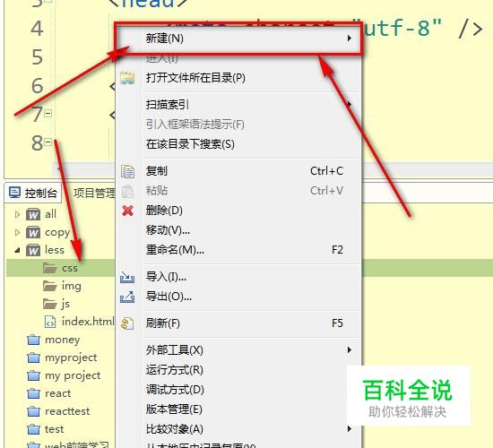Collapse code fold marker on line 8

pyautogui.click(x=48, y=142)
